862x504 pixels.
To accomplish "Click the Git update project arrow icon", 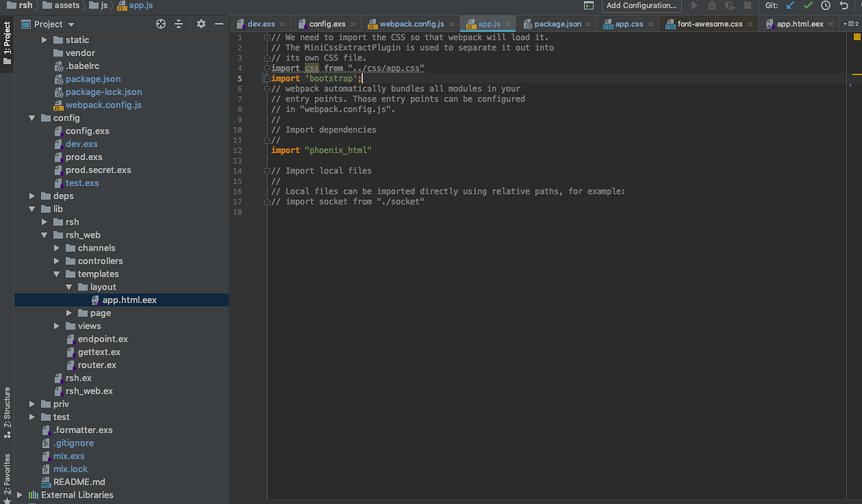I will point(791,6).
